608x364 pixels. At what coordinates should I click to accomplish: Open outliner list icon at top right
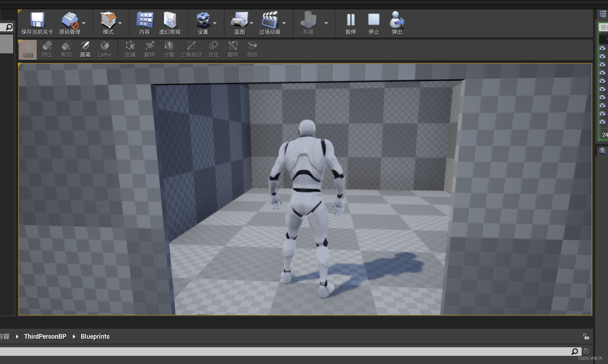tap(603, 14)
